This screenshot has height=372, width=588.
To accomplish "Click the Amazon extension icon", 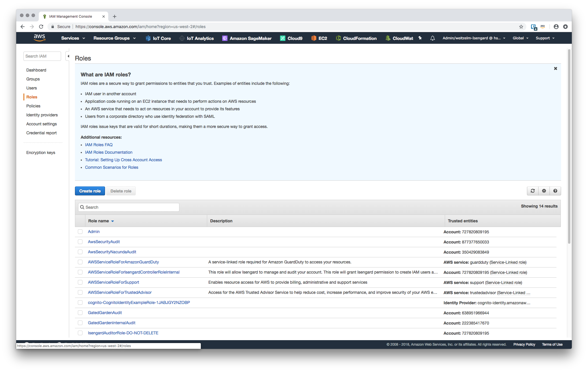I will tap(543, 27).
